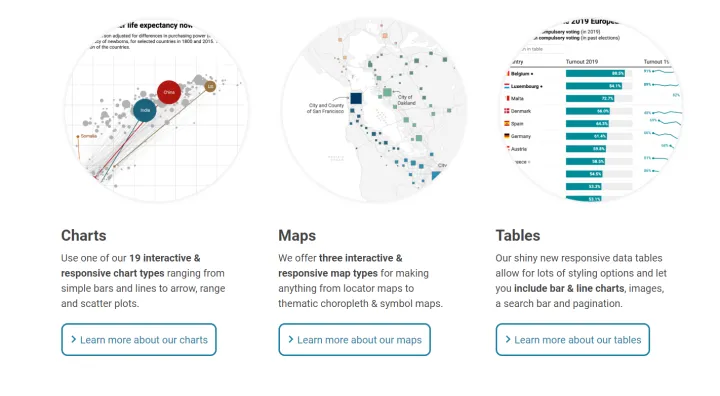Screen dimensions: 720x396
Task: Open the San Francisco symbol map preview
Action: coord(374,110)
